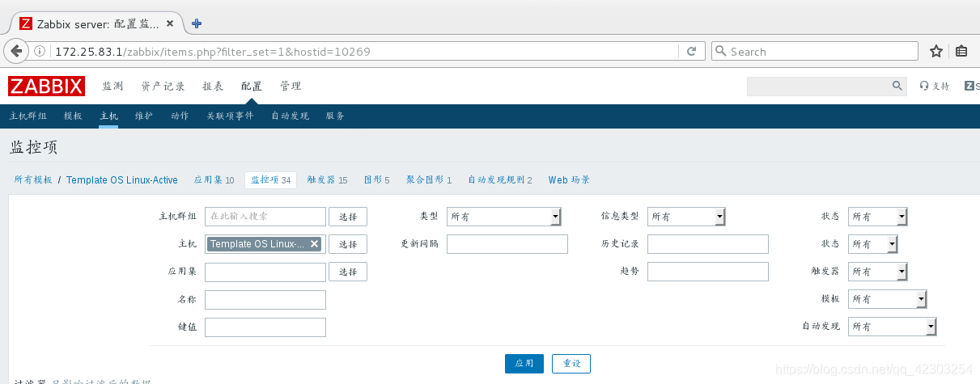This screenshot has height=384, width=980.
Task: Open the 自动发现 filter dropdown
Action: [x=892, y=327]
